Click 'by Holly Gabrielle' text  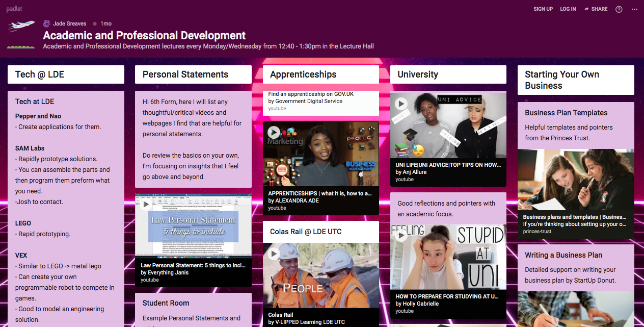(417, 304)
